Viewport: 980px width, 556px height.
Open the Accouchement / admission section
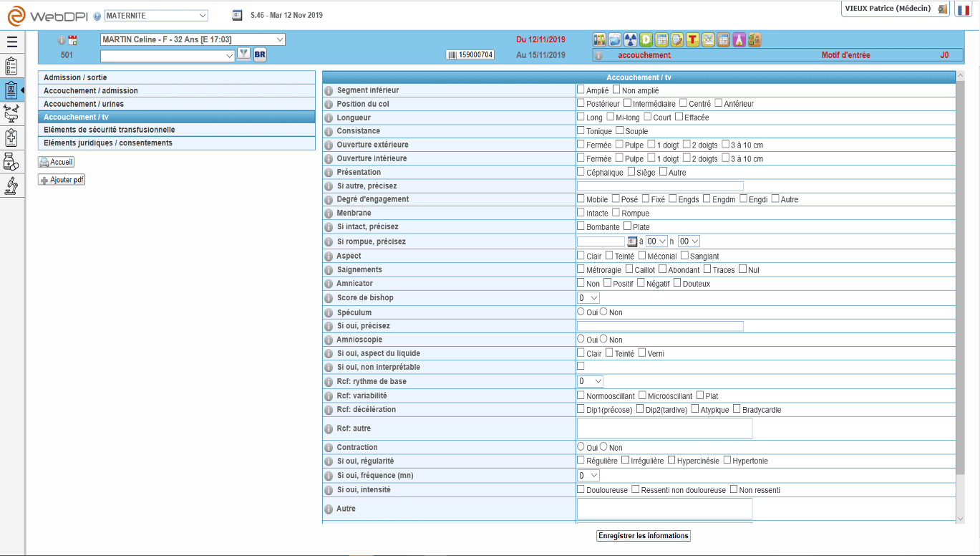[x=177, y=91]
